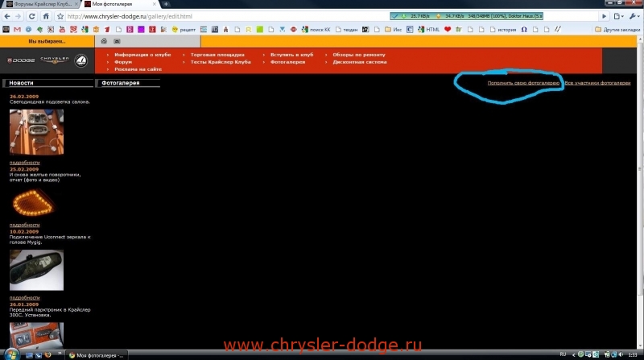Click the address bar URL field
The width and height of the screenshot is (644, 360).
pyautogui.click(x=226, y=16)
